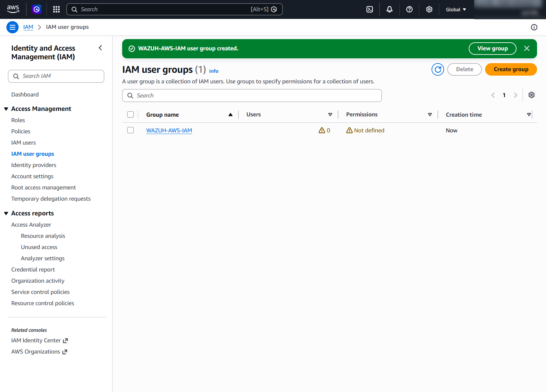Open the page info panel icon
546x392 pixels.
(x=534, y=27)
